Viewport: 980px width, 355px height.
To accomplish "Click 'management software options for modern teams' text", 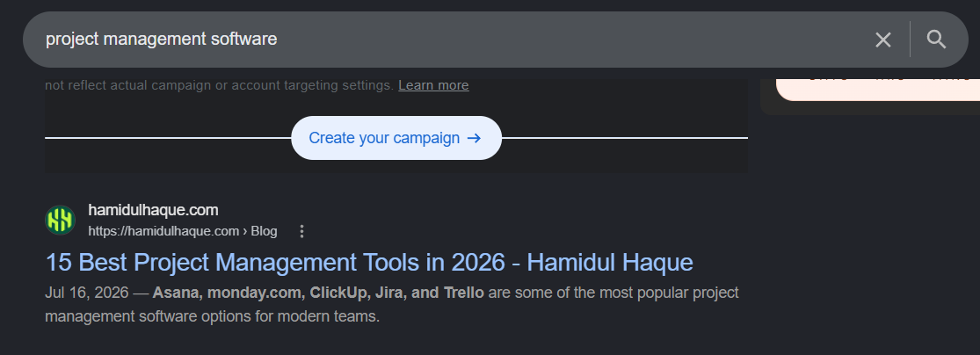I will [x=213, y=316].
